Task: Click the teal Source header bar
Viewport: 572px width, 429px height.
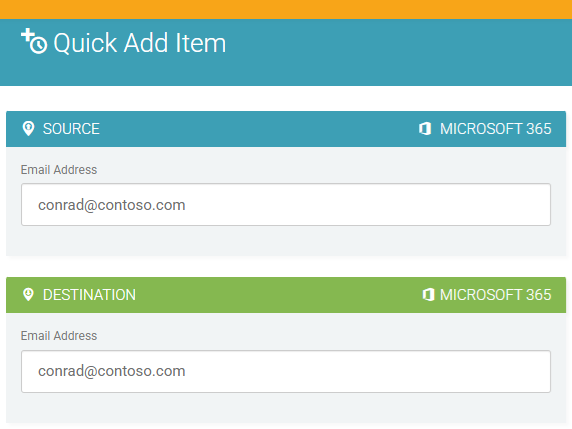Action: [286, 129]
